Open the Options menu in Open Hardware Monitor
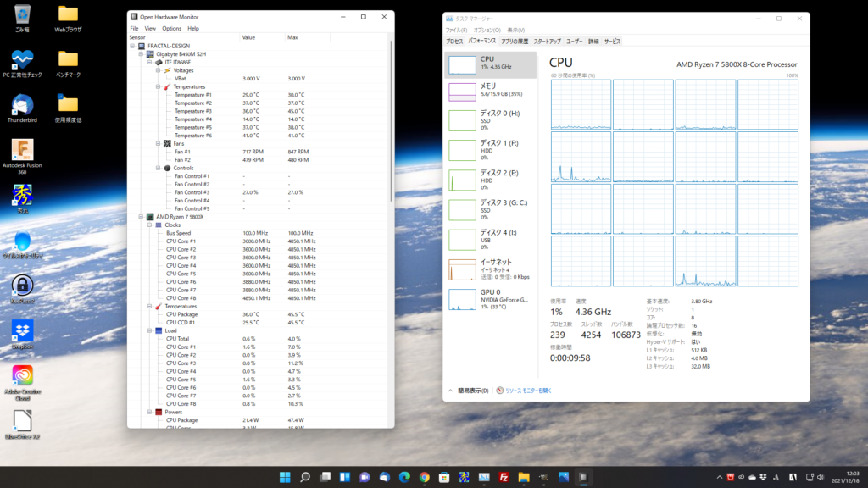The height and width of the screenshot is (488, 868). (x=171, y=28)
